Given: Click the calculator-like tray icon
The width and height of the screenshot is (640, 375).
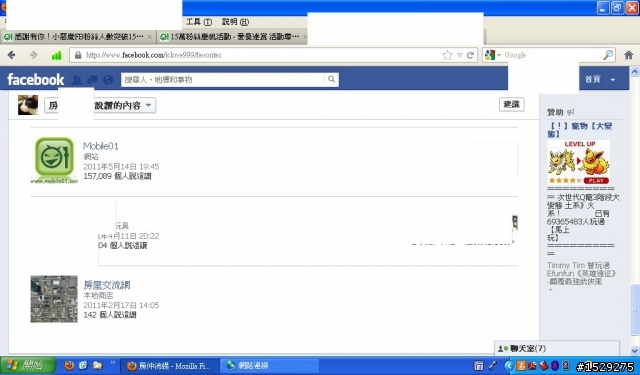Looking at the screenshot, I should [x=479, y=366].
